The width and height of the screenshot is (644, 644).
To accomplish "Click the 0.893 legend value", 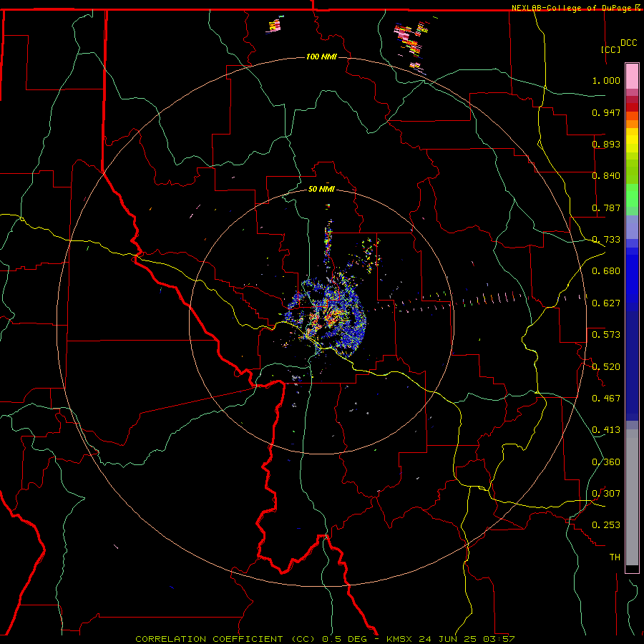I will pos(606,144).
